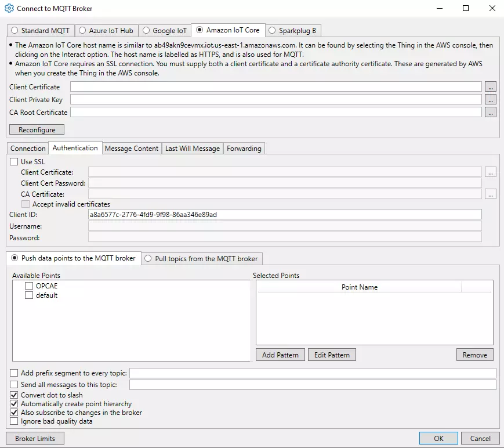
Task: Cancel the MQTT broker connection dialog
Action: click(480, 438)
